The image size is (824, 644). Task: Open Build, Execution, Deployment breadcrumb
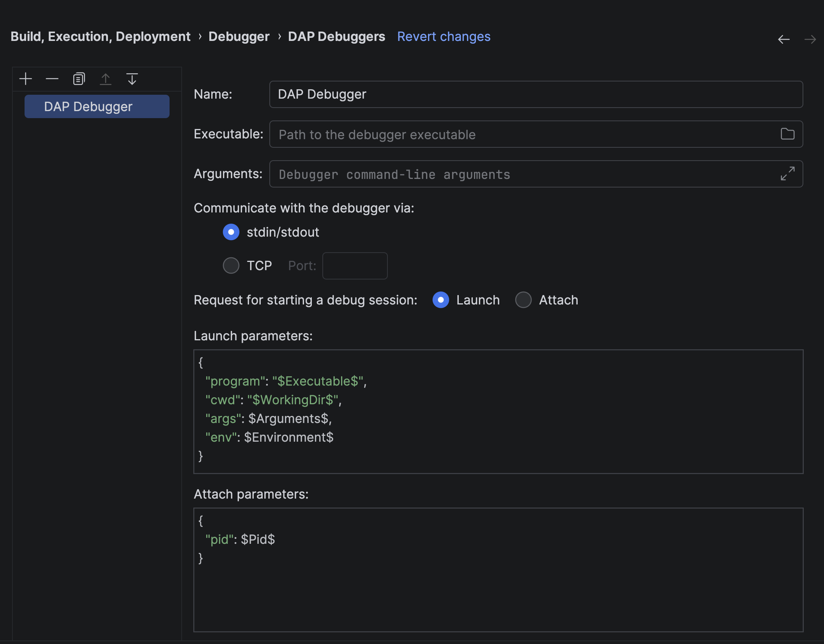pyautogui.click(x=101, y=37)
